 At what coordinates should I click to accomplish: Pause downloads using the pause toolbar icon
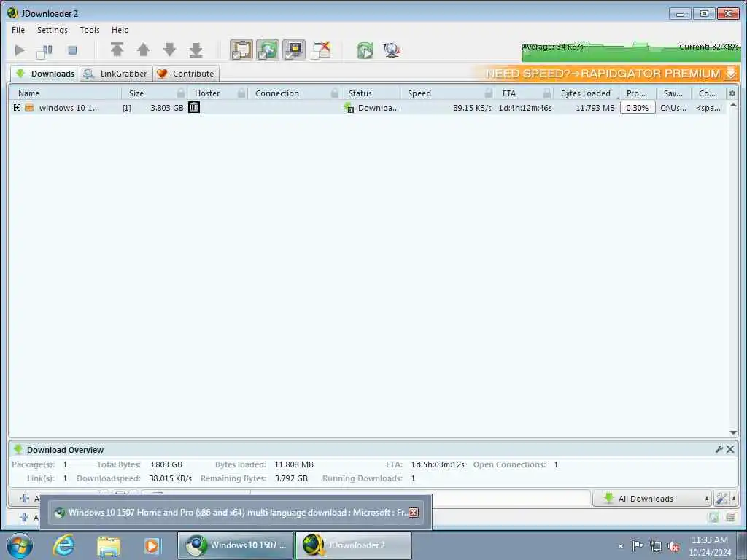click(44, 50)
